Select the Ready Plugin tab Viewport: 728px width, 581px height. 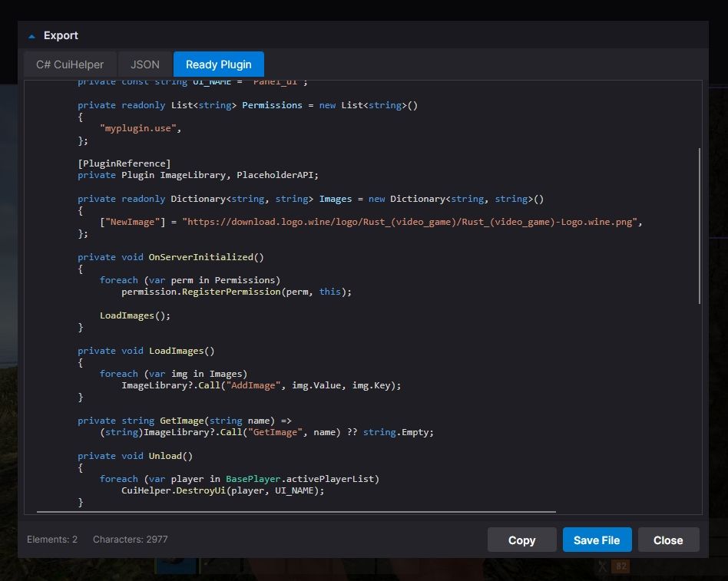point(218,64)
